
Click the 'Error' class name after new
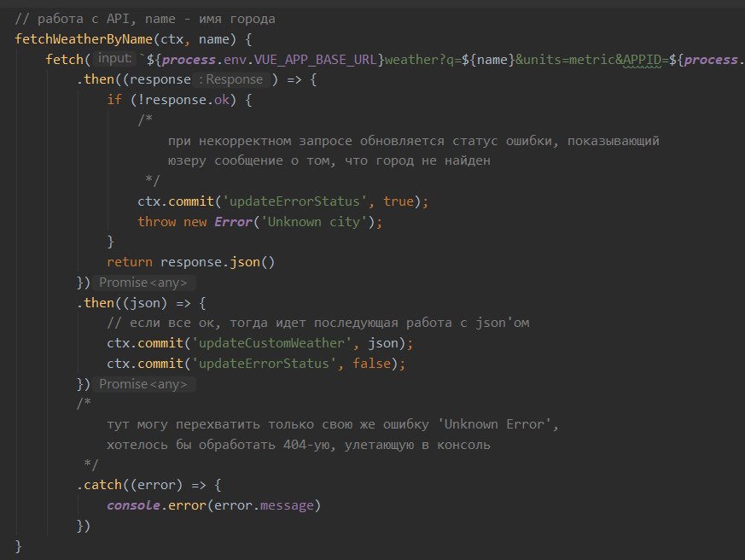tap(233, 222)
